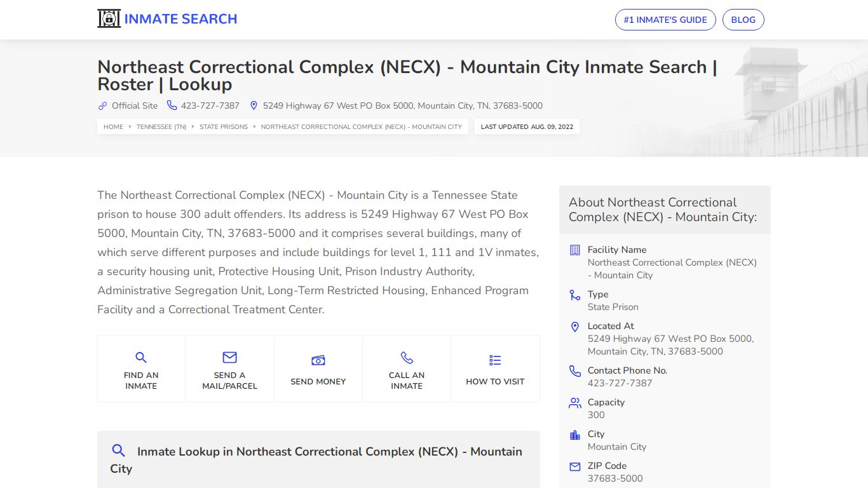Click the Inmate Search logo icon
The image size is (868, 488).
click(x=109, y=19)
